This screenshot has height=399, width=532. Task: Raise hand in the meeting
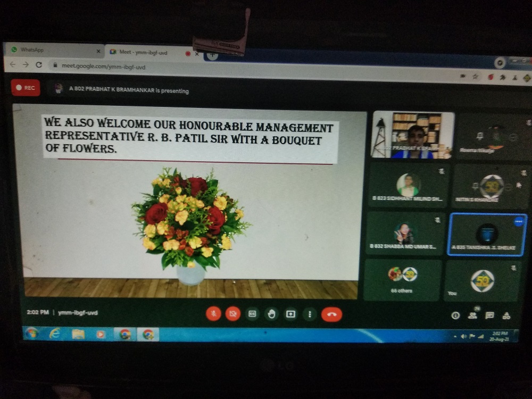coord(271,314)
